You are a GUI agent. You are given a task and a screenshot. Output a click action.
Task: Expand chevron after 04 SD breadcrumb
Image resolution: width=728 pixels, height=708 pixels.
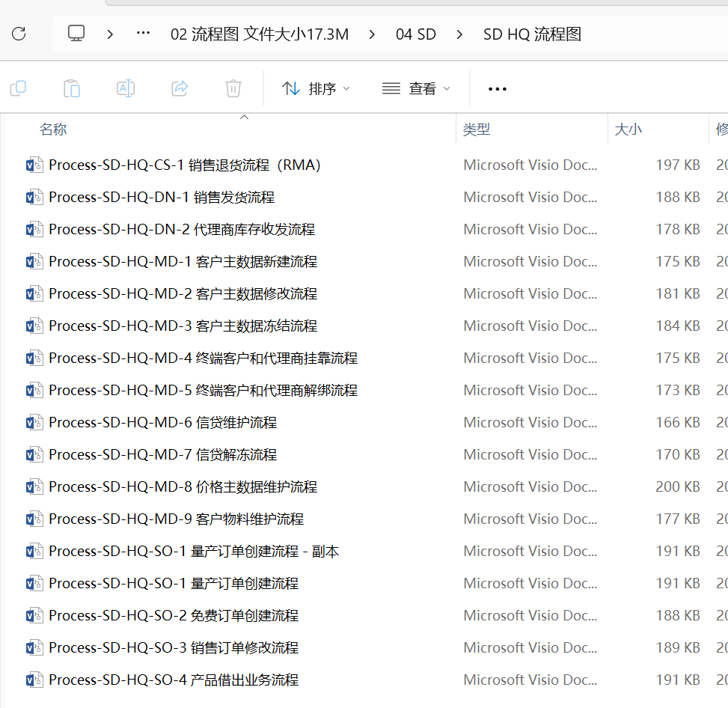pyautogui.click(x=459, y=34)
